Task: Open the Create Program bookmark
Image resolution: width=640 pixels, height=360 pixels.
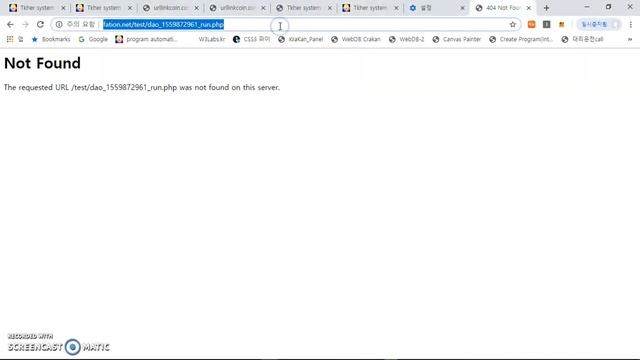Action: [x=521, y=39]
